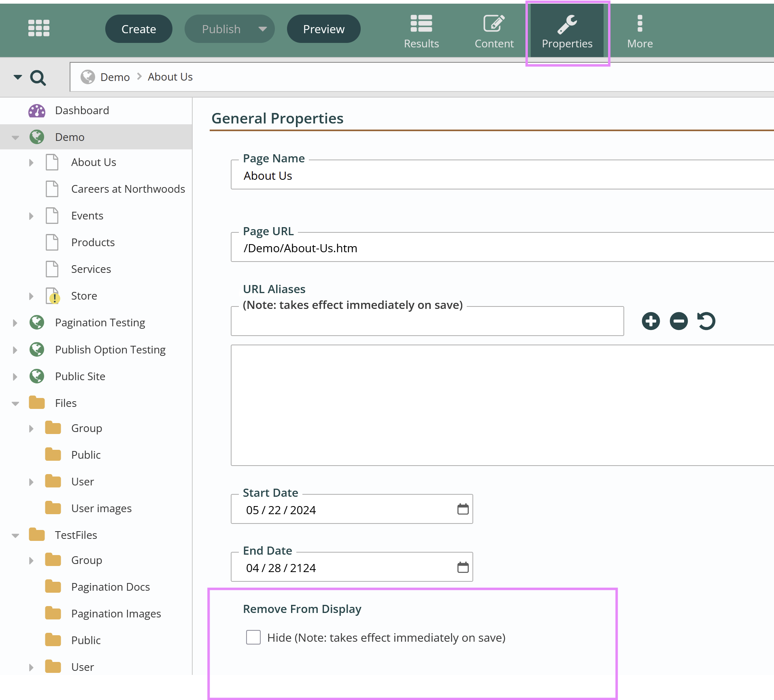Click Publish Option Testing globe icon
Image resolution: width=774 pixels, height=700 pixels.
tap(37, 349)
